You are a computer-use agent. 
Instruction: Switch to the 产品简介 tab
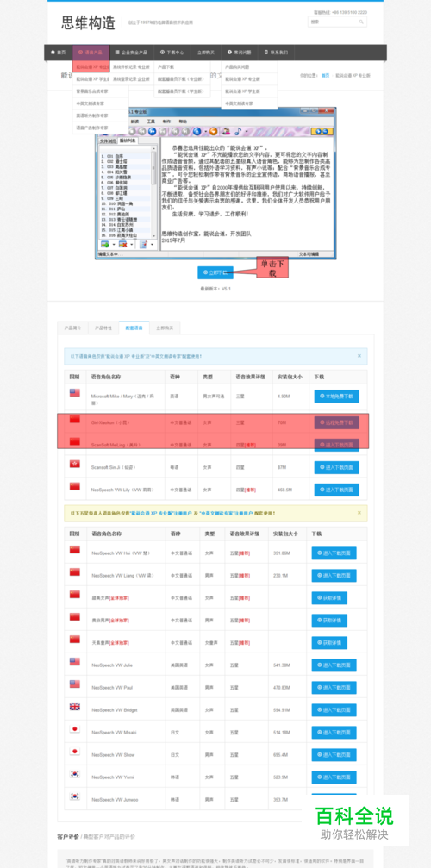(72, 328)
